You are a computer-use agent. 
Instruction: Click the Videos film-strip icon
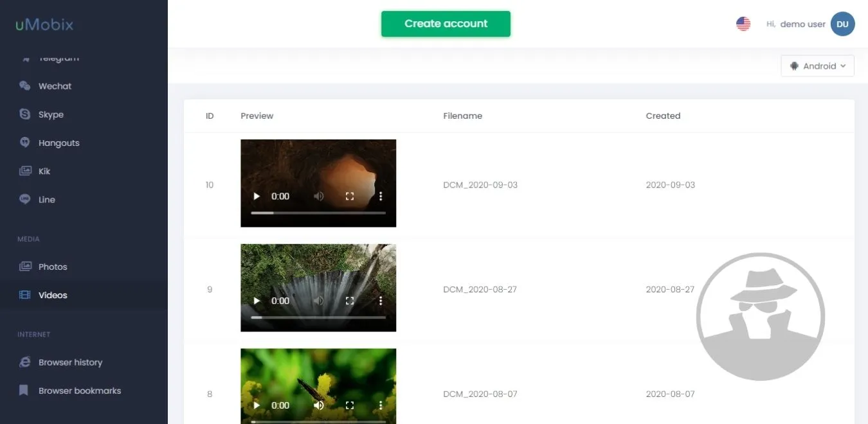pyautogui.click(x=24, y=295)
